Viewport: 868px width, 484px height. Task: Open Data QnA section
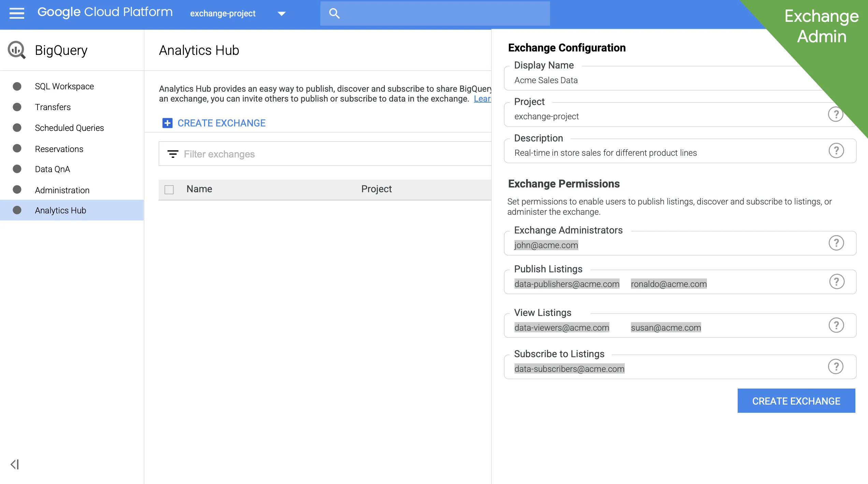click(x=53, y=169)
